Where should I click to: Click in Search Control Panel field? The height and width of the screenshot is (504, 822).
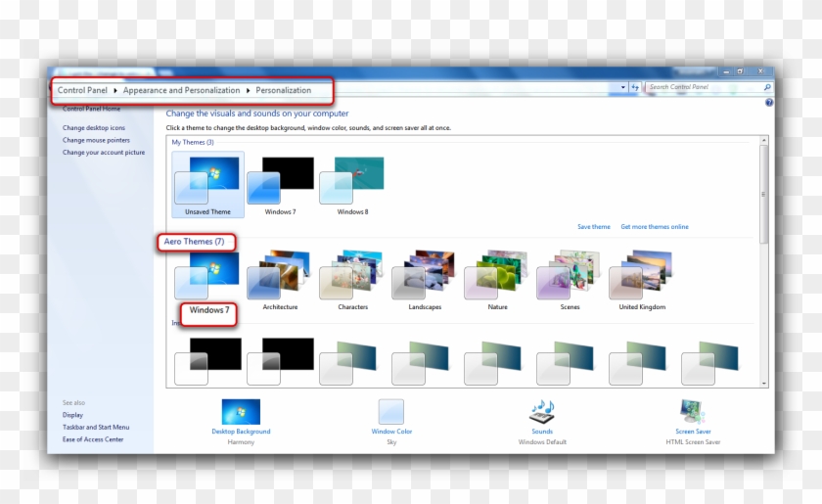click(704, 87)
